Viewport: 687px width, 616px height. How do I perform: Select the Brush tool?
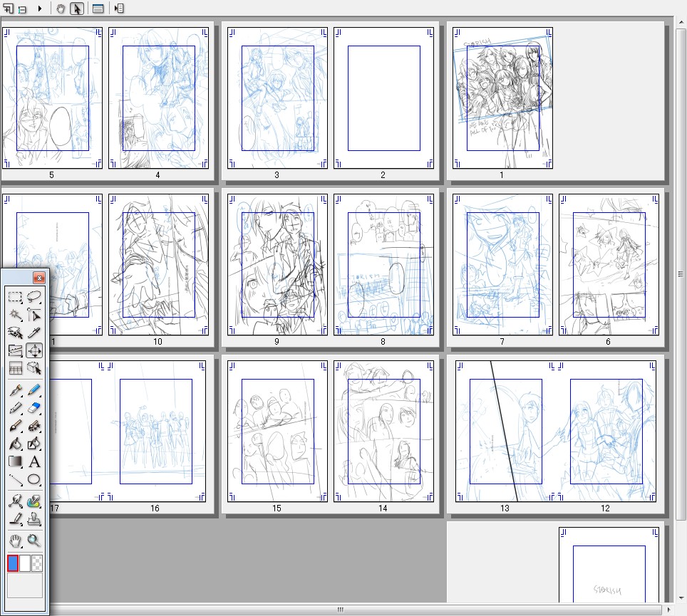pos(16,426)
